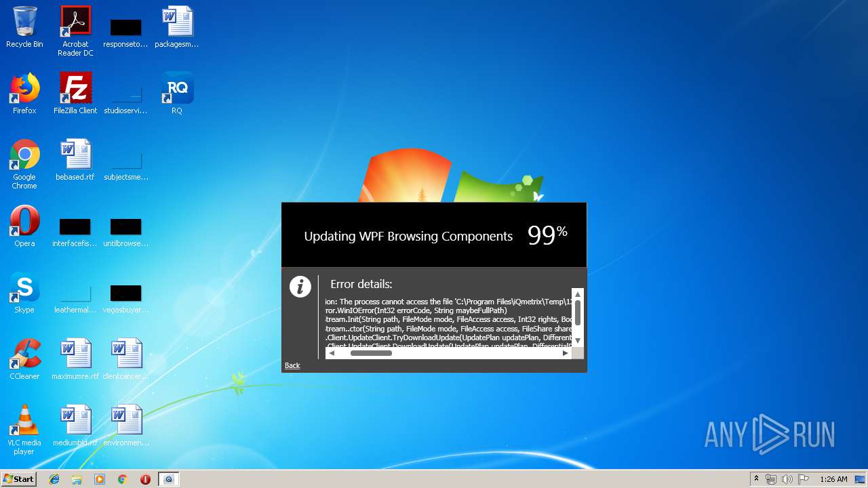Click the info icon in error panel
Screen dimensions: 868x488
click(300, 286)
